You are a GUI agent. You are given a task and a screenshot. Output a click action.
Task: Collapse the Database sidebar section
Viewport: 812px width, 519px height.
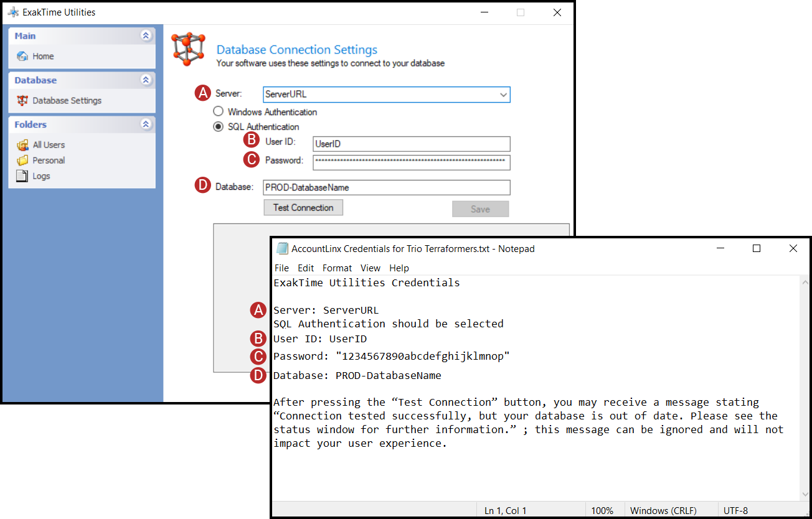(x=146, y=80)
